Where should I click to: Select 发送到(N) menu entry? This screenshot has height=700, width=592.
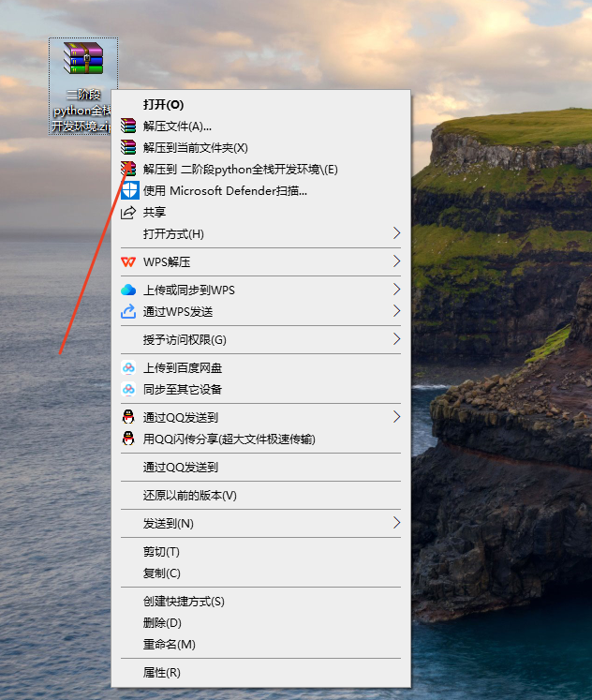point(260,523)
